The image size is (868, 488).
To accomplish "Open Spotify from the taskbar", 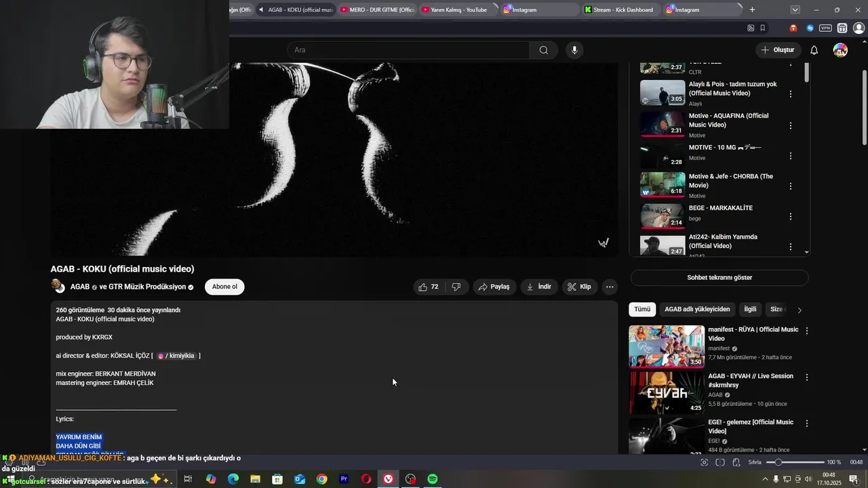I will coord(433,479).
